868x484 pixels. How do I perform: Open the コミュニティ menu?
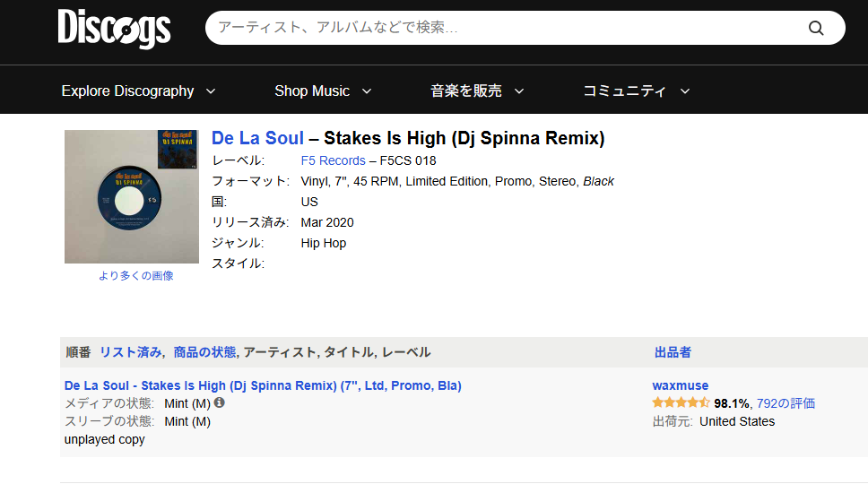[636, 91]
